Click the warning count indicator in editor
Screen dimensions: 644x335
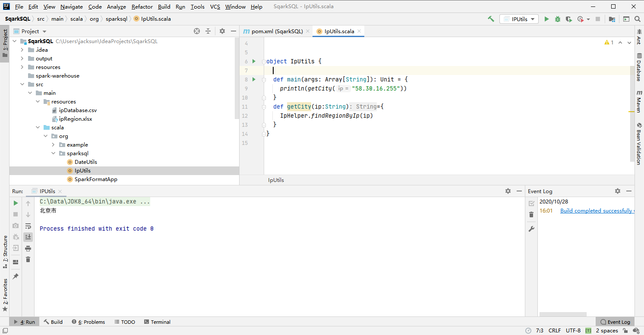(x=609, y=43)
